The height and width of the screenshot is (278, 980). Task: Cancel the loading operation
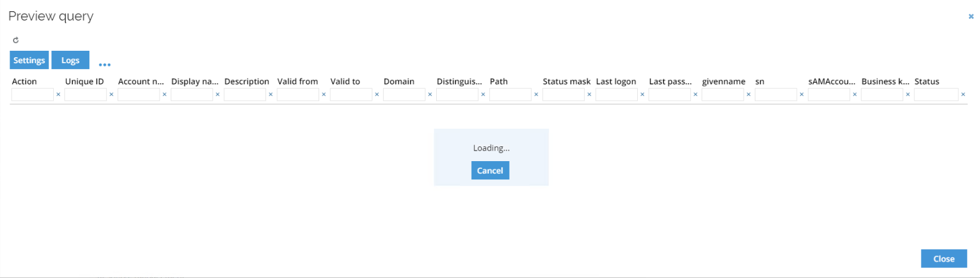click(x=490, y=171)
